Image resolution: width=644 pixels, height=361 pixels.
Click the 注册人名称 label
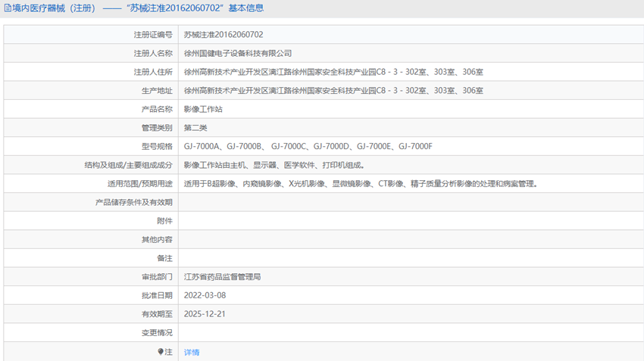153,53
